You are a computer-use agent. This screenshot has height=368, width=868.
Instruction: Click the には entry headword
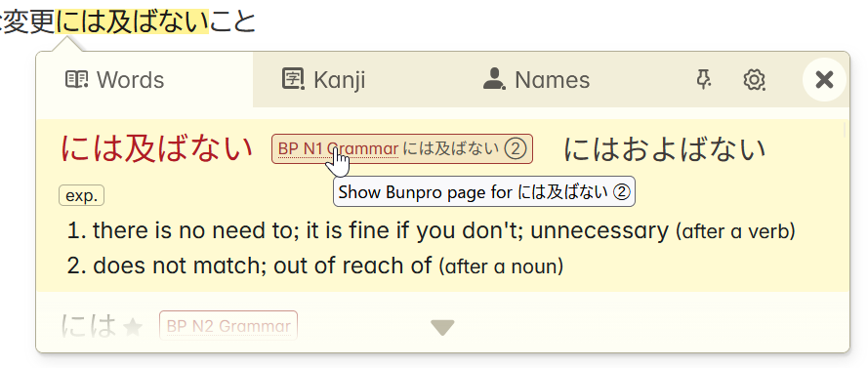coord(89,326)
